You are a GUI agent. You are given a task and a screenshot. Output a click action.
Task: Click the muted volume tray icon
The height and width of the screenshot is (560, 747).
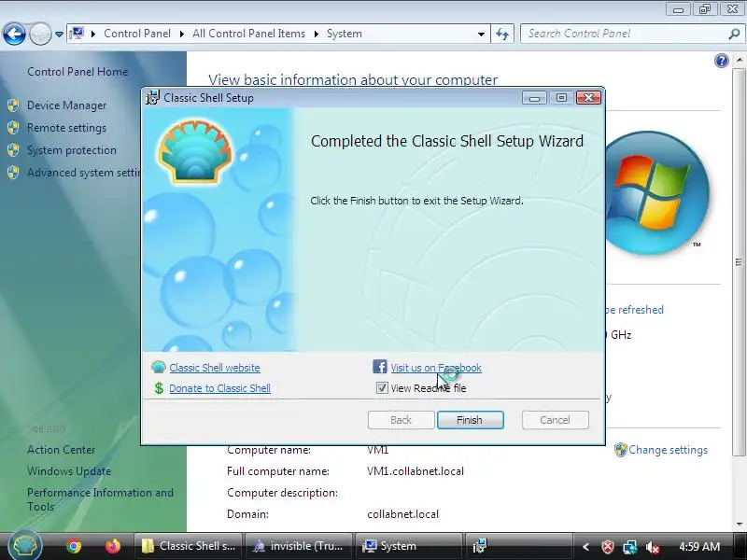[x=652, y=547]
